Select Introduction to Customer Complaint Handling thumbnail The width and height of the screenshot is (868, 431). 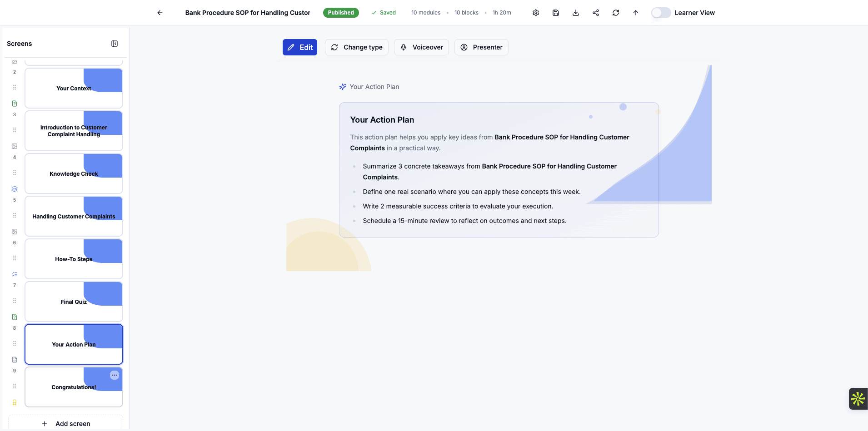click(74, 131)
